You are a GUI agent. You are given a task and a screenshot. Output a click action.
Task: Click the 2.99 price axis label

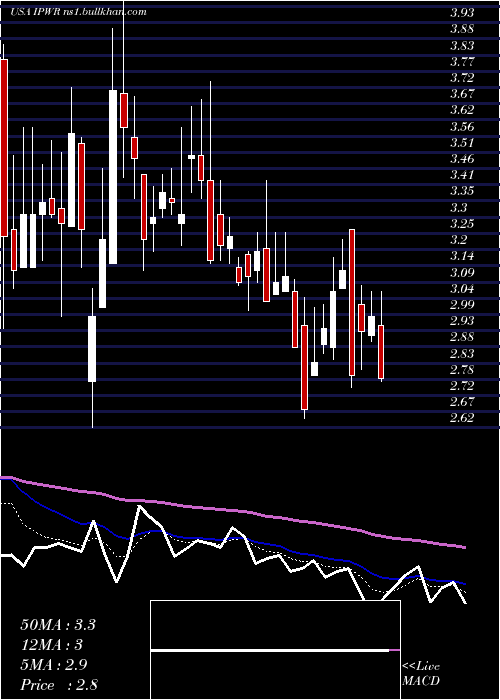point(462,304)
